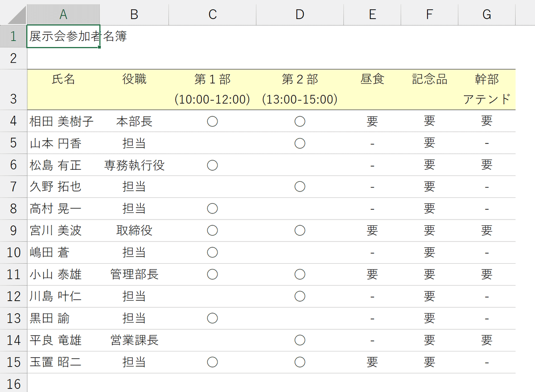Click the 取締役 role cell
Screen dimensions: 535x392
[134, 230]
